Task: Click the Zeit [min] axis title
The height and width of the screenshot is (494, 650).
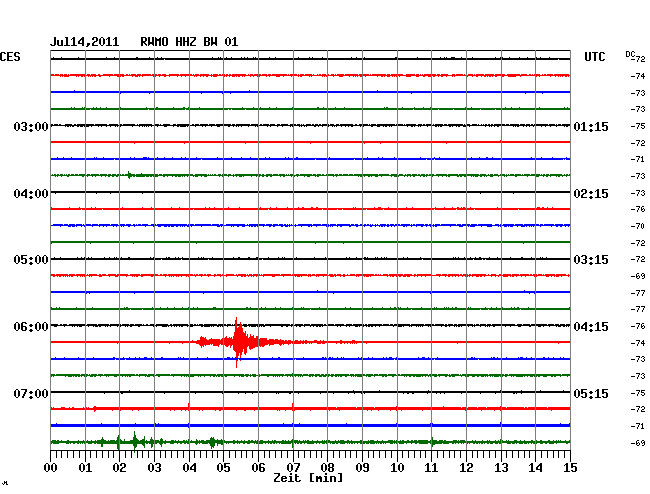Action: click(308, 478)
